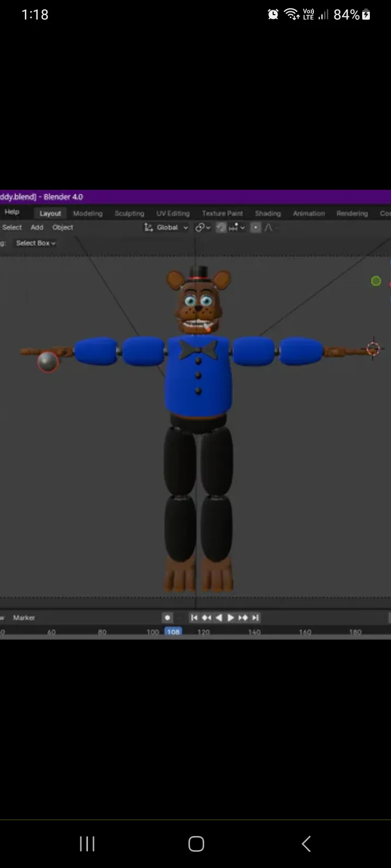Open the Animation workspace tab

click(x=309, y=213)
